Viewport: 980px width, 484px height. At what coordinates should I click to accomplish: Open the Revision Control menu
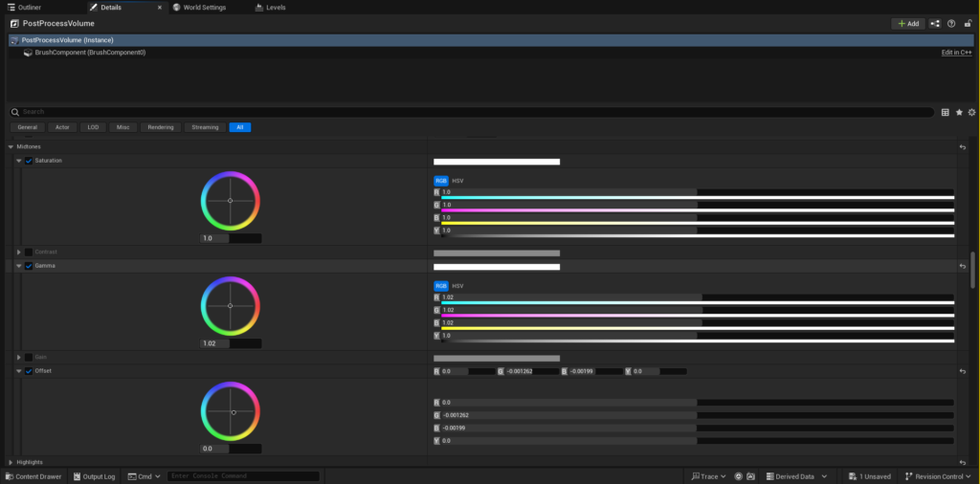tap(938, 476)
